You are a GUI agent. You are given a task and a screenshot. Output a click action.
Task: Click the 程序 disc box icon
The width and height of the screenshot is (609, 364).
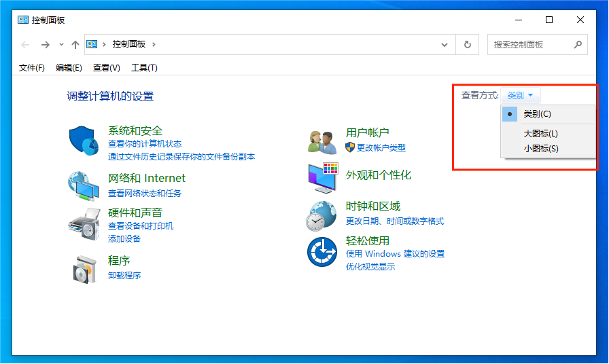[84, 268]
